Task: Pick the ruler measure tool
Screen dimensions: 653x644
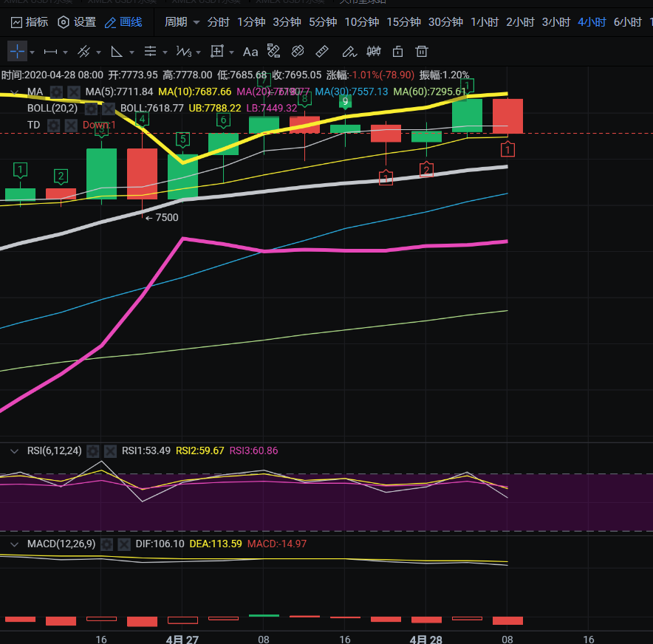Action: tap(322, 52)
